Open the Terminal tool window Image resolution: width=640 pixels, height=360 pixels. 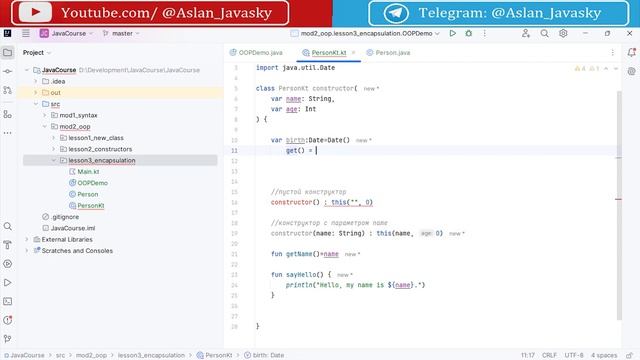click(x=8, y=301)
